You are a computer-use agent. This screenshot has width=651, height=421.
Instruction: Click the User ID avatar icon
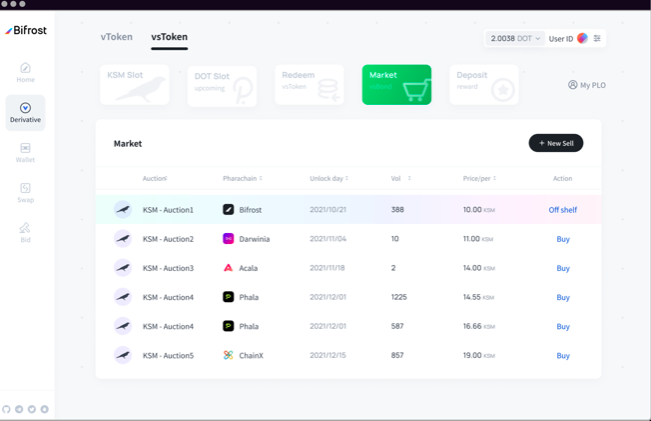pyautogui.click(x=582, y=38)
